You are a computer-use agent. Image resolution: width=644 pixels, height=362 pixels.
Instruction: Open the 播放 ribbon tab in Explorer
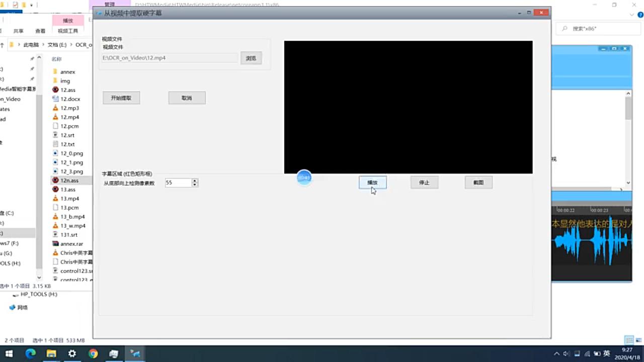tap(67, 21)
